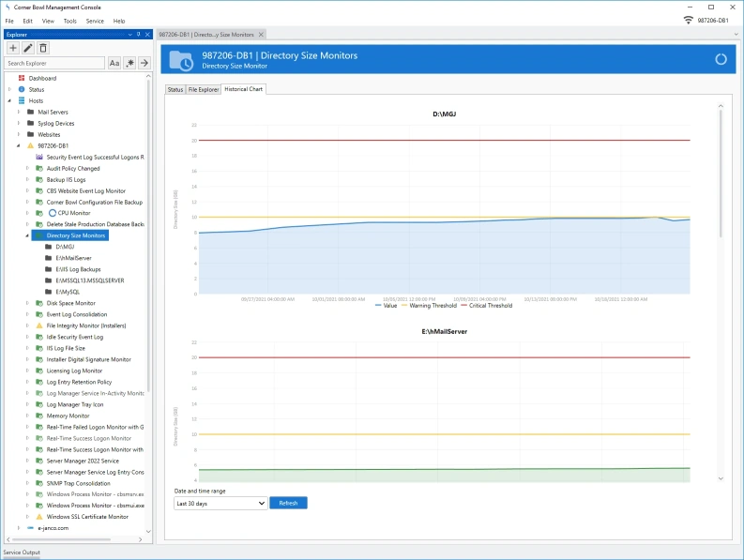Switch to the File Explorer tab
Screen dimensions: 744x560
[x=204, y=89]
